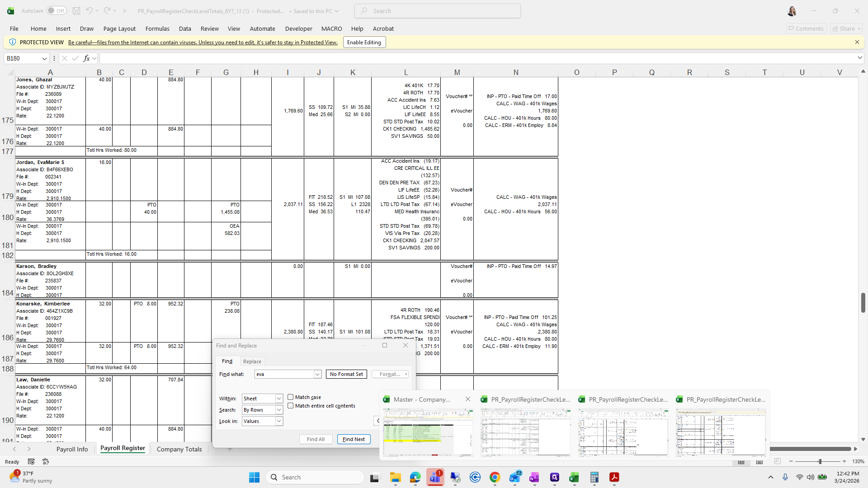Click the Undo arrow icon
Screen dimensions: 868x488
(90, 11)
